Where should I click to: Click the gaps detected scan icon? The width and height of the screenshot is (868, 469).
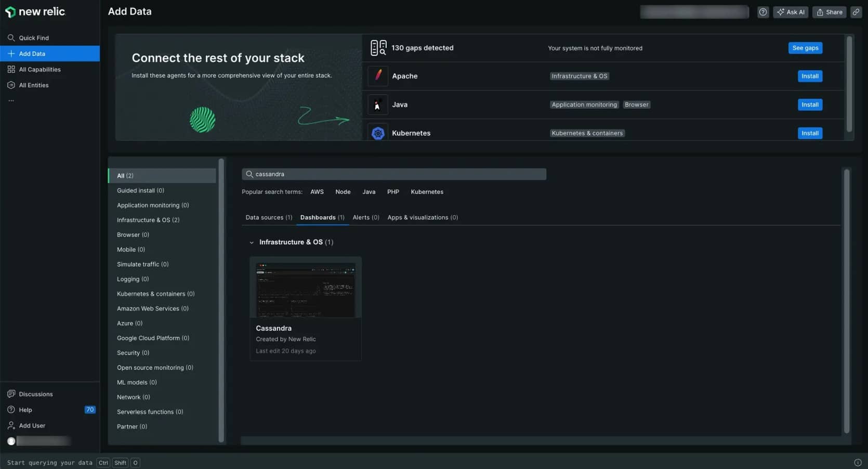(378, 48)
